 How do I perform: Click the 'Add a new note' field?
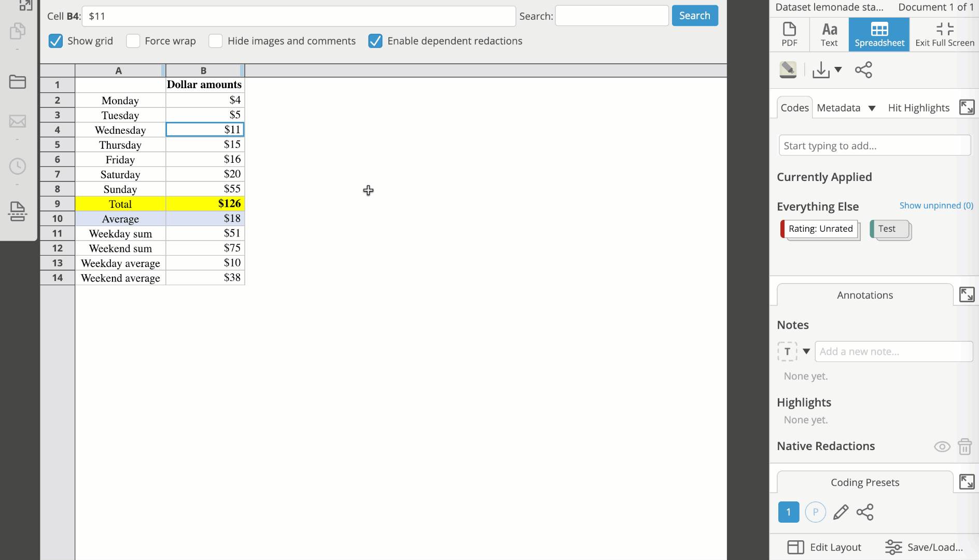893,351
